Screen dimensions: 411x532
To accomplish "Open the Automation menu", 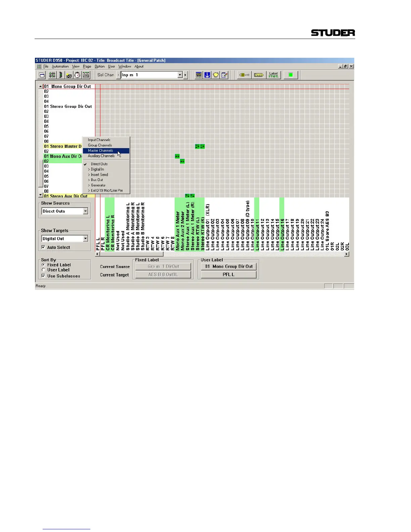I will pos(60,66).
